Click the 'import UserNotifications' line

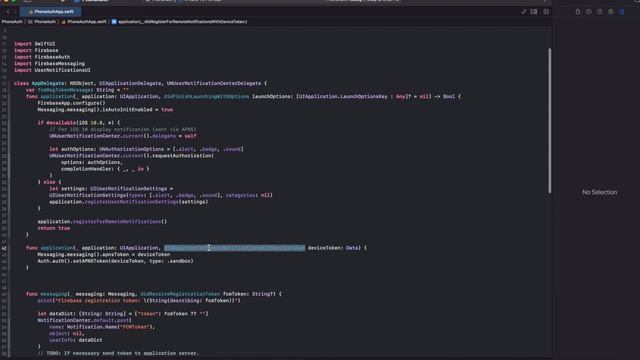52,70
